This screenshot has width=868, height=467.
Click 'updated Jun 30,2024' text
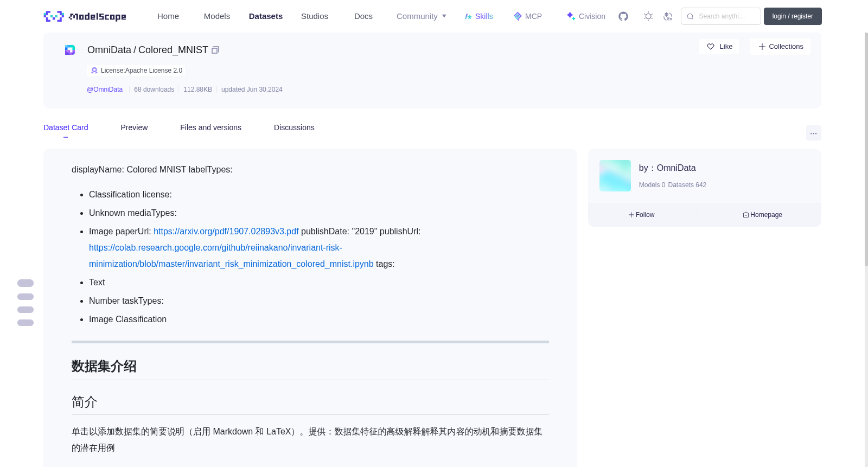pyautogui.click(x=252, y=89)
